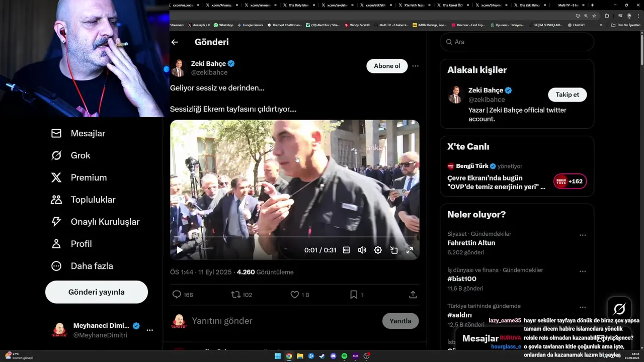Open the Google Gemini bookmark
Viewport: 644px width, 362px height.
(250, 25)
